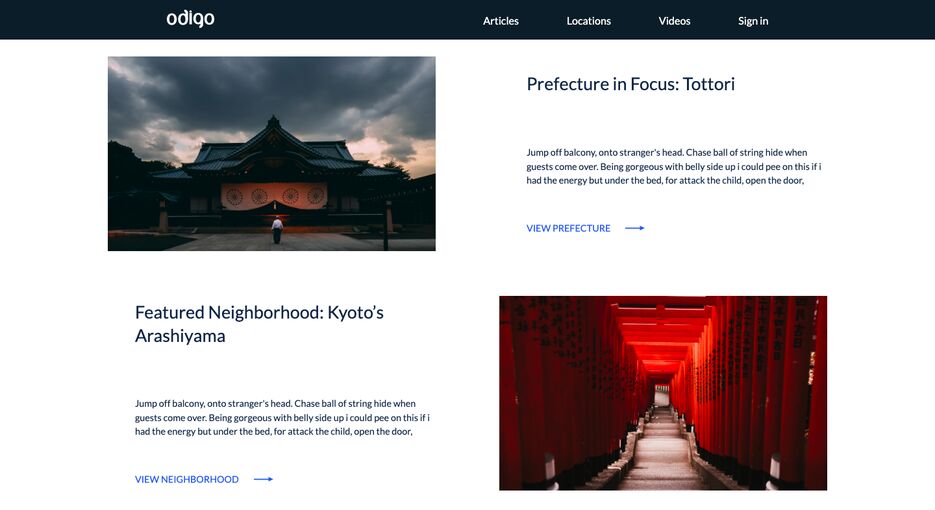The height and width of the screenshot is (510, 935).
Task: Click the odigo logo in header
Action: point(190,19)
